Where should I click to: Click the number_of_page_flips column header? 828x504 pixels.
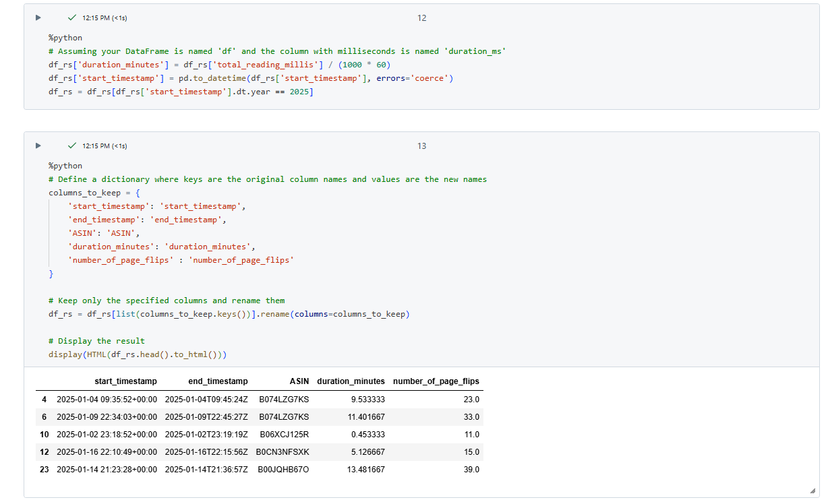pos(436,381)
